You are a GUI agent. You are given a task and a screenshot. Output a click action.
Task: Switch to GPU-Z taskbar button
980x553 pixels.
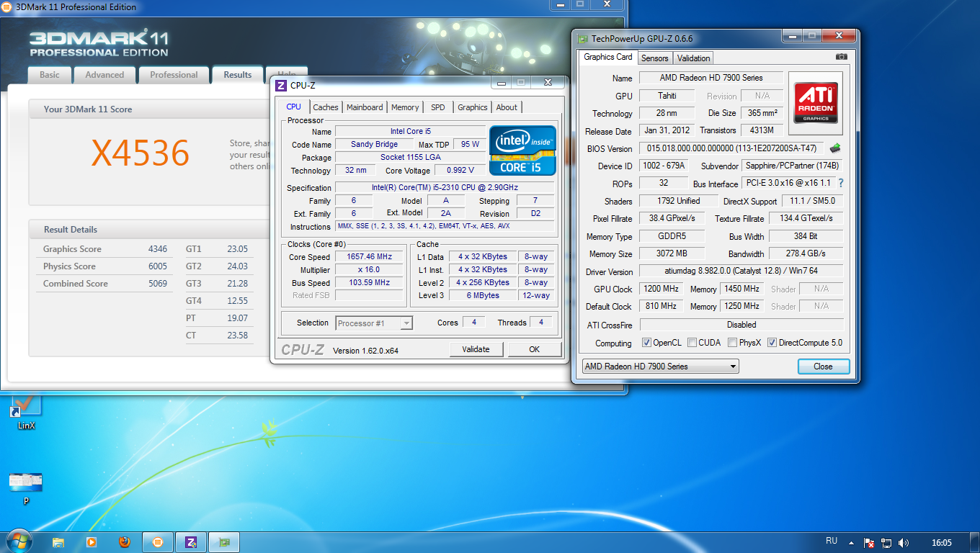point(224,542)
